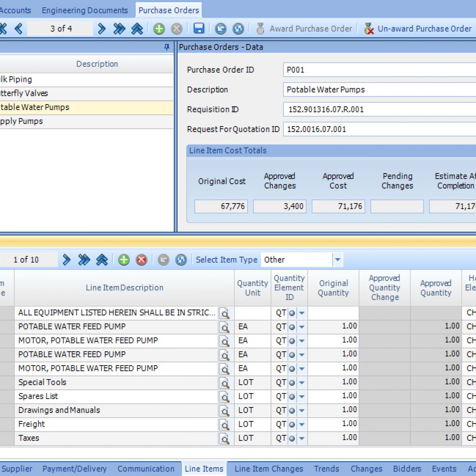Expand Quantity Element ID dropdown in Taxes row
The image size is (476, 476).
coord(302,439)
